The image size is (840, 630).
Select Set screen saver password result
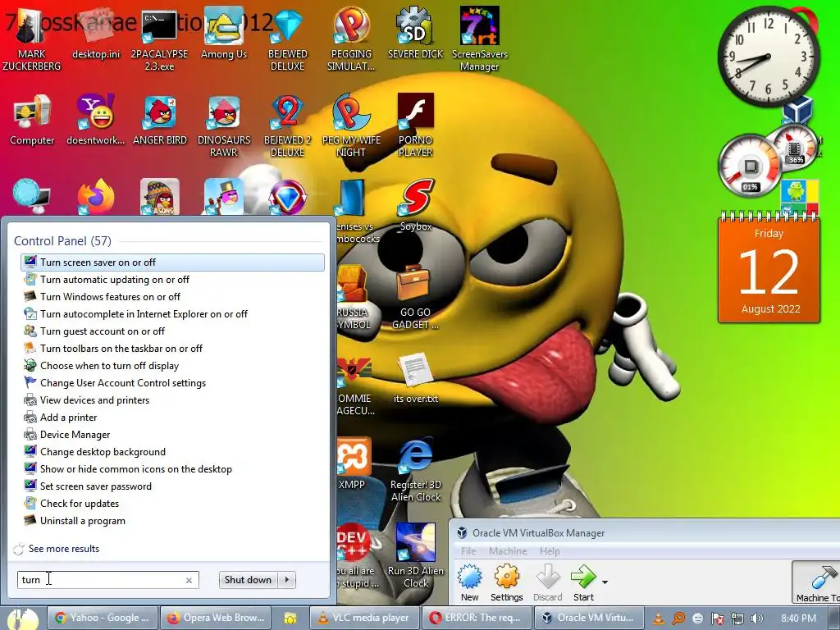coord(172,486)
